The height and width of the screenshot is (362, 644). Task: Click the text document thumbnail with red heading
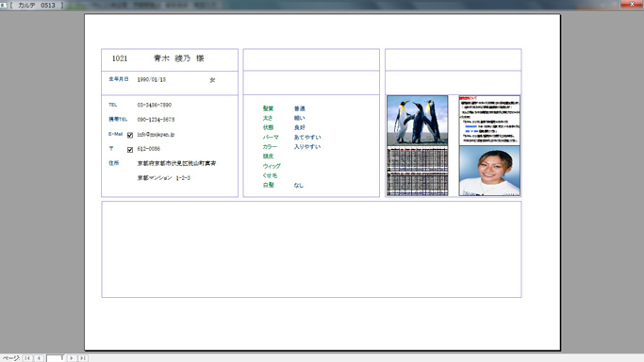pos(489,121)
